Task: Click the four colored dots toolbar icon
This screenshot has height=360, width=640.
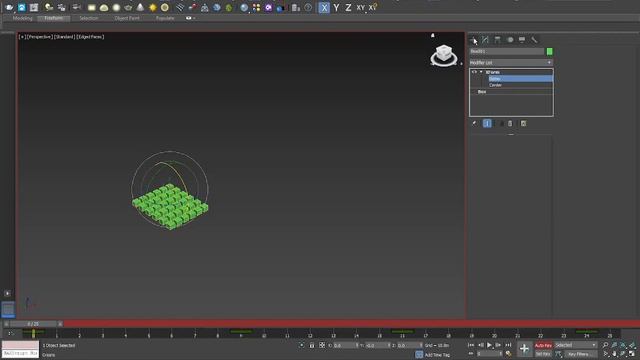Action: (x=256, y=7)
